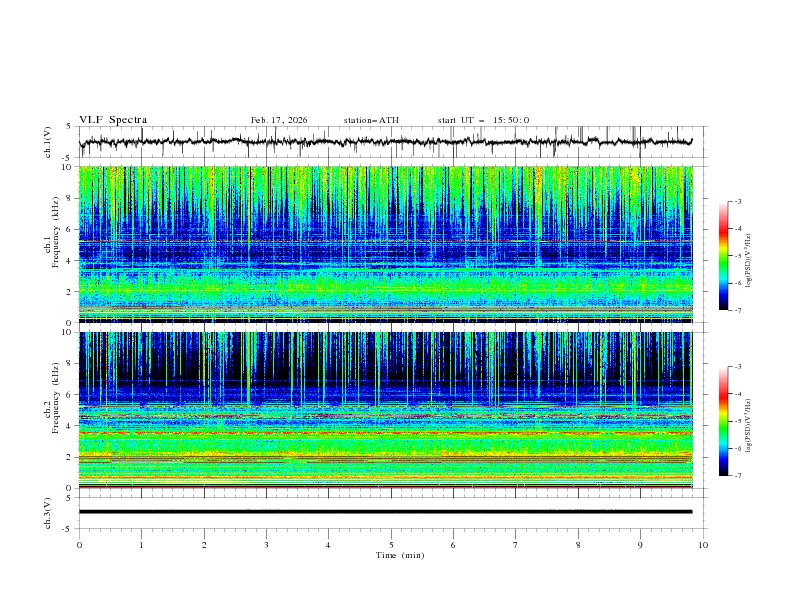The width and height of the screenshot is (792, 612).
Task: Click the ch.1 spectrogram panel
Action: tap(386, 244)
